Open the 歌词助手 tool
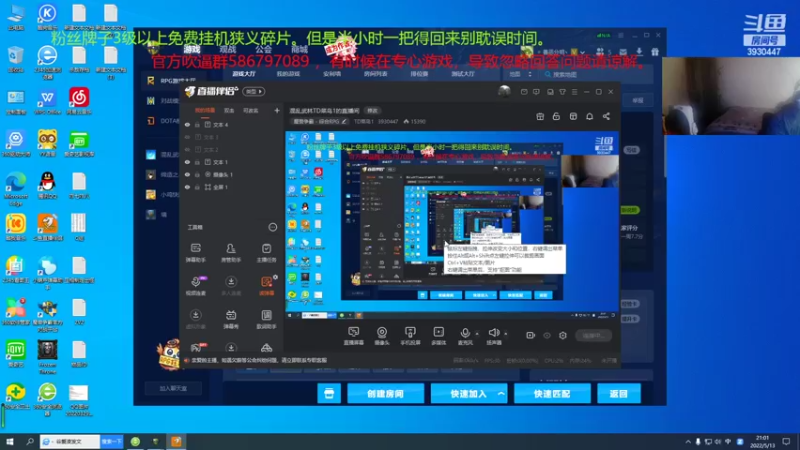This screenshot has height=450, width=800. (x=266, y=319)
